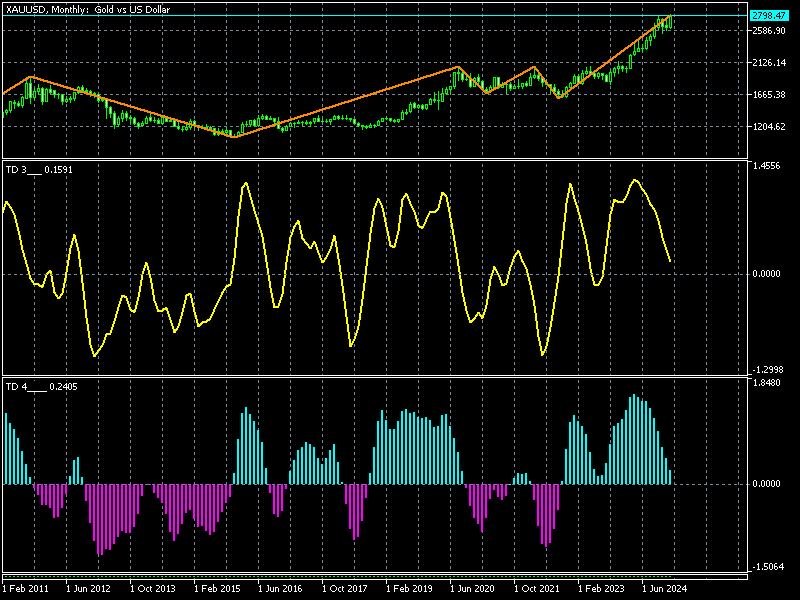Screen dimensions: 800x600
Task: Click the XAUUSD, Monthly chart title text
Action: 88,9
